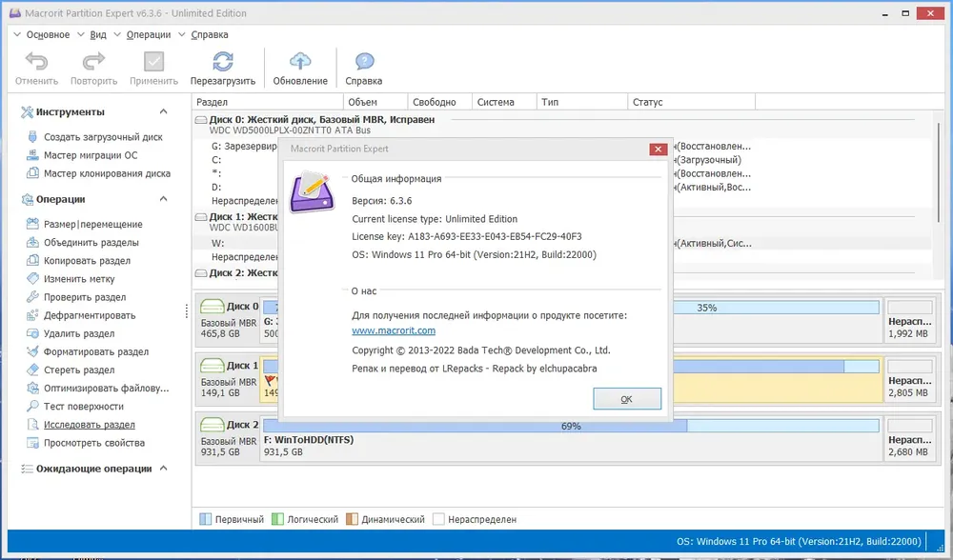Select the W: partition row
This screenshot has height=560, width=953.
coord(217,244)
